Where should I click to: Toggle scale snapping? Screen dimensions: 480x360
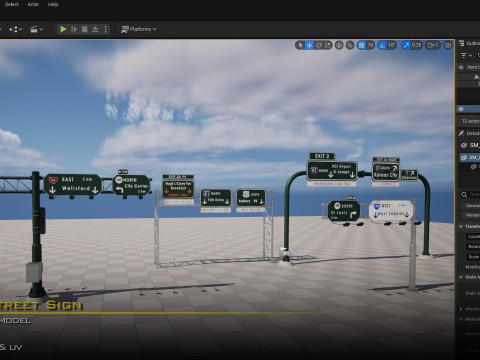[x=406, y=45]
